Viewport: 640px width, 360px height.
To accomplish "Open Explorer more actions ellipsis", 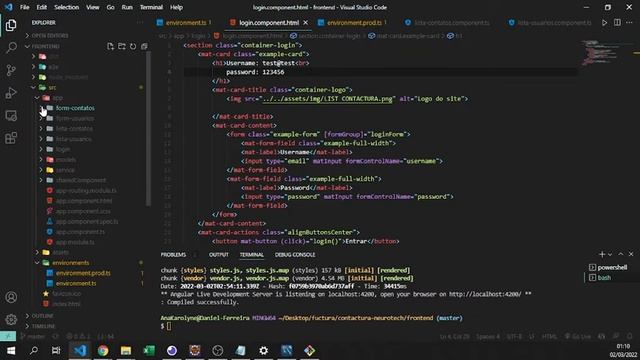I will click(x=140, y=22).
